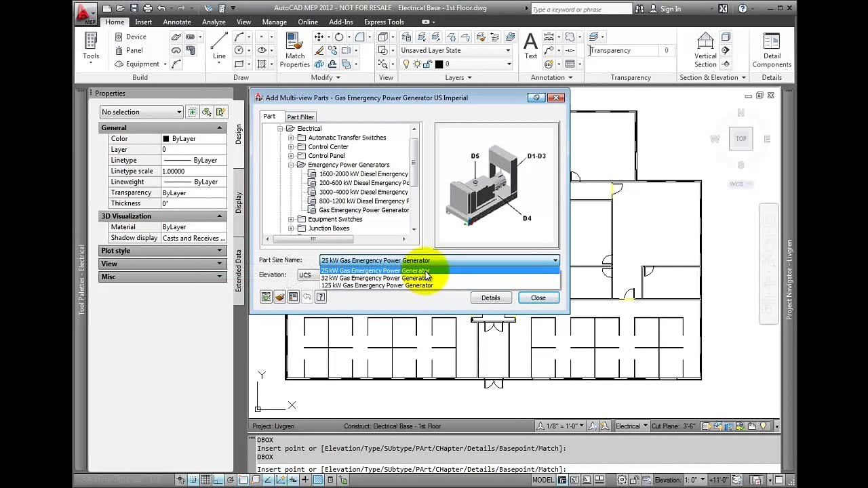Viewport: 868px width, 488px height.
Task: Open the No selection dropdown in Properties
Action: click(141, 112)
